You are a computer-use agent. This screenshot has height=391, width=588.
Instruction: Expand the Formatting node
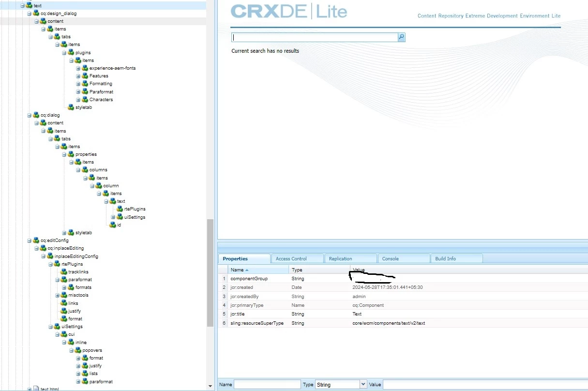pos(78,84)
